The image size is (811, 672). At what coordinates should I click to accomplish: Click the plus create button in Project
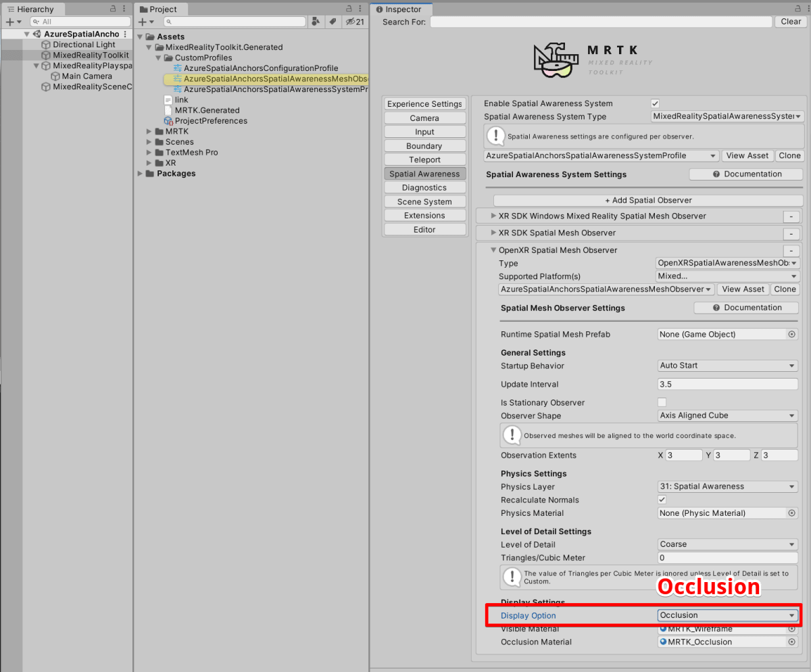(x=145, y=22)
